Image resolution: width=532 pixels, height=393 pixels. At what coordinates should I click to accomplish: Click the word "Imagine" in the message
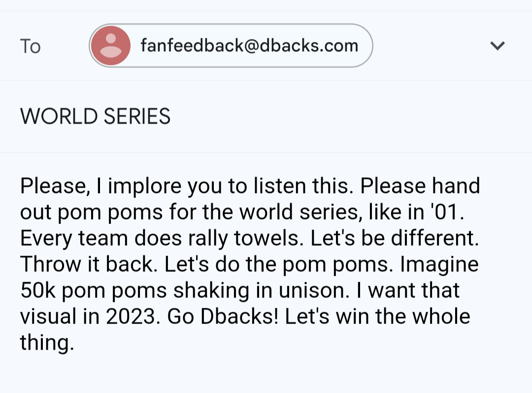pyautogui.click(x=439, y=264)
